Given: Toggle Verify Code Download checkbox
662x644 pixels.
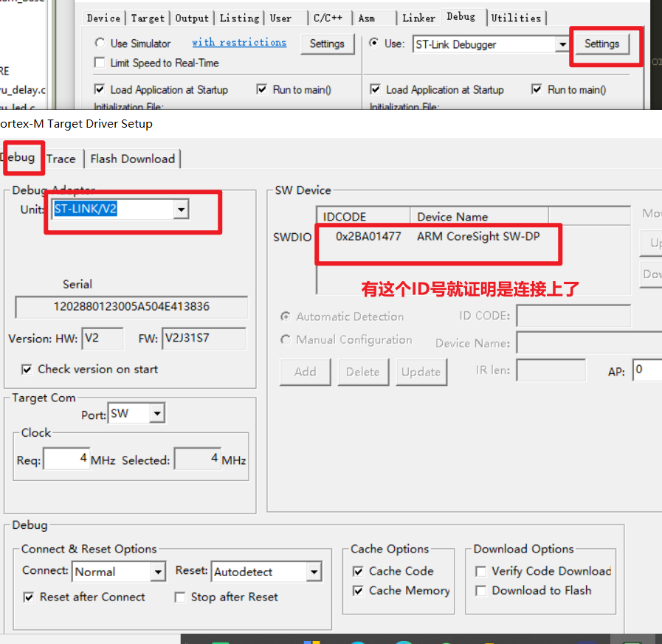Looking at the screenshot, I should coord(481,572).
